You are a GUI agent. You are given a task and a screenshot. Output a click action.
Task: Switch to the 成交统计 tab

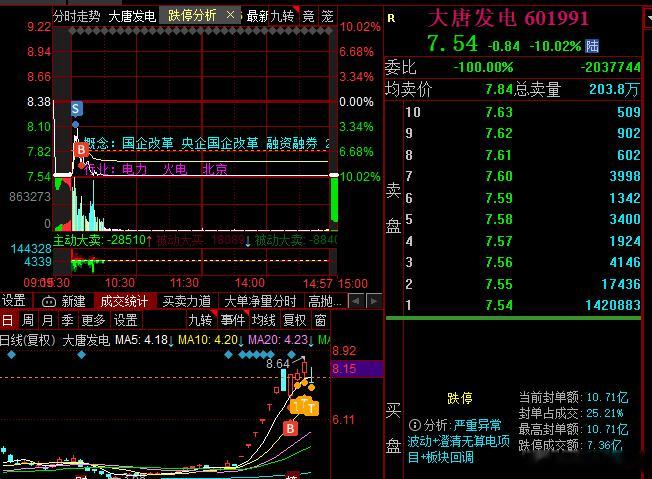coord(124,301)
